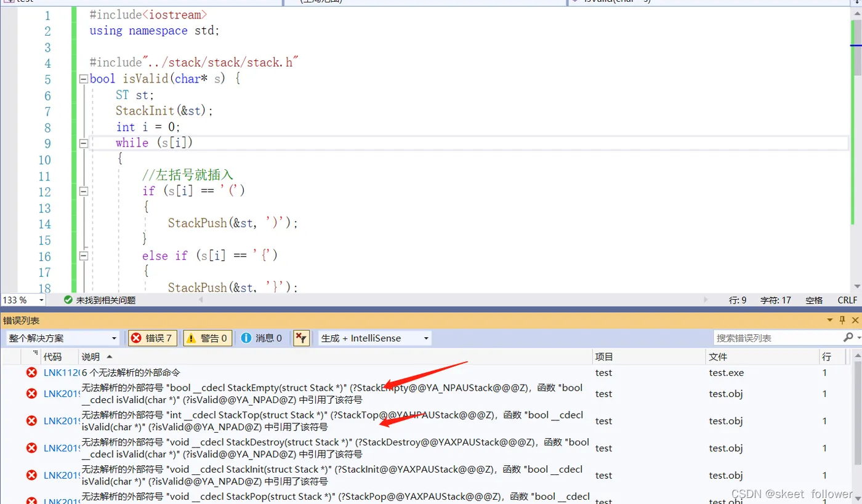Open LNK2019 code link in StackDestroy row

61,448
